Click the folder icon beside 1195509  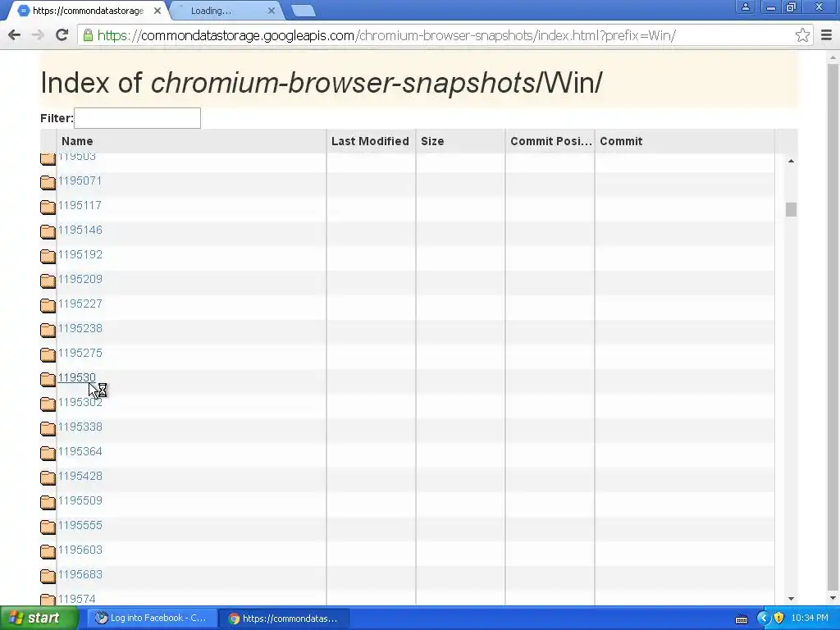48,503
